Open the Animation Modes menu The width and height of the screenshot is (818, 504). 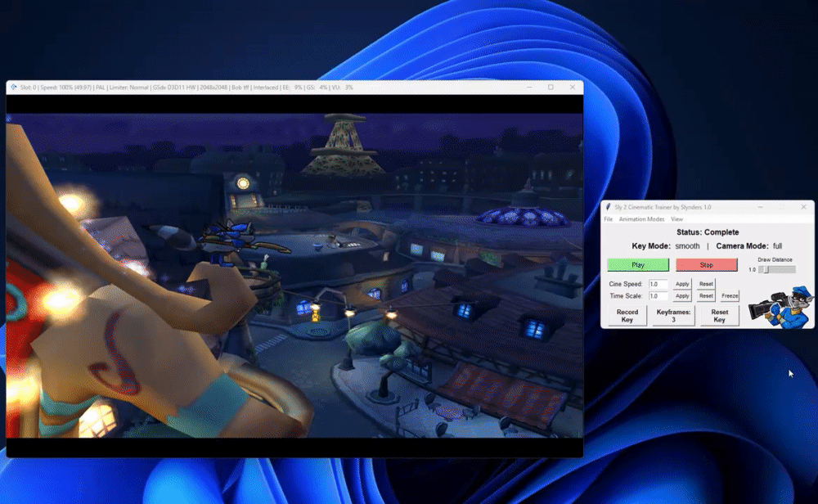coord(641,219)
